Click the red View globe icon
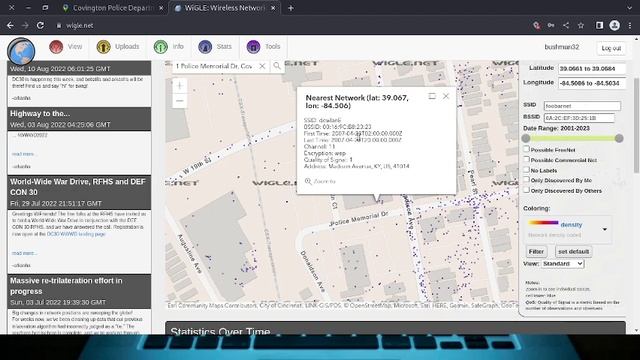This screenshot has width=640, height=360. click(56, 47)
